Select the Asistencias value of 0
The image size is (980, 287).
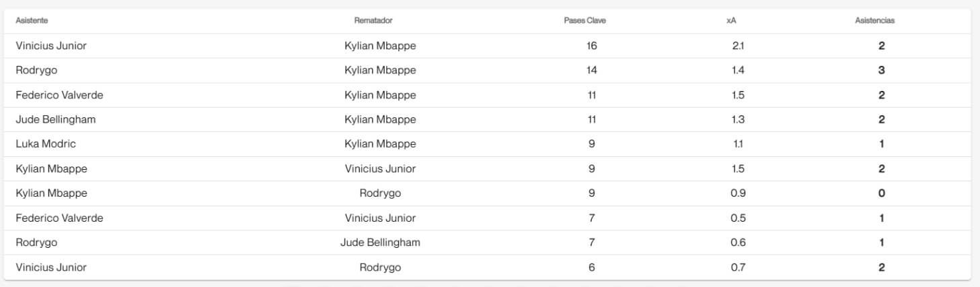point(881,193)
